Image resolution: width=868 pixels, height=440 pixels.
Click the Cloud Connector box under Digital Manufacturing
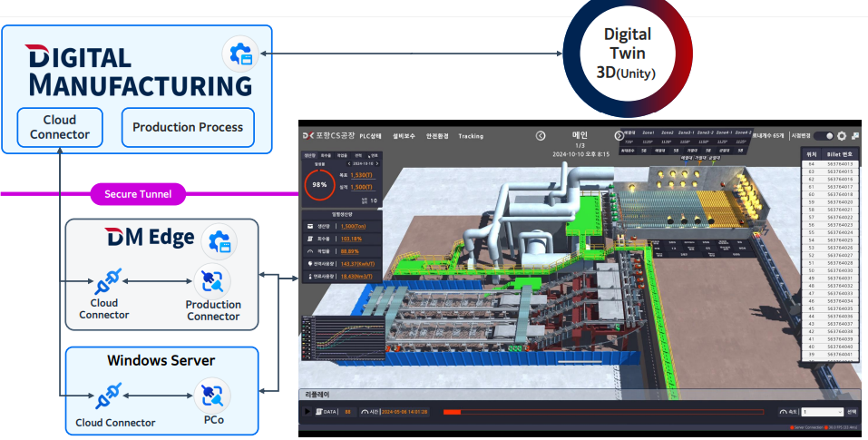click(x=60, y=127)
